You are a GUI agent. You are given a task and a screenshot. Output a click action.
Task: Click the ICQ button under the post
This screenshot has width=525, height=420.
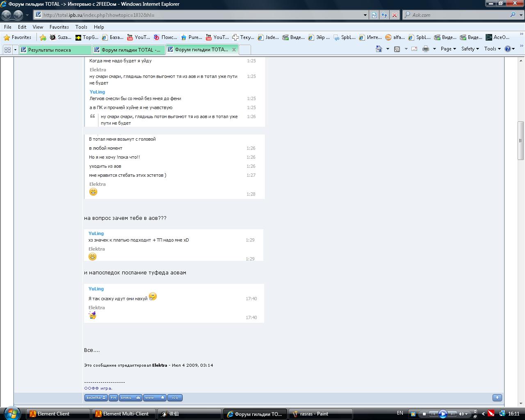pos(175,397)
